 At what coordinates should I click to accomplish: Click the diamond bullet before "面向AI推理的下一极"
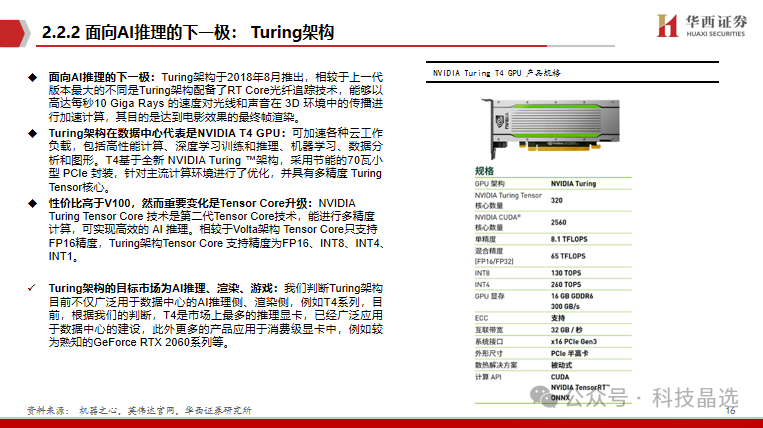pyautogui.click(x=33, y=77)
